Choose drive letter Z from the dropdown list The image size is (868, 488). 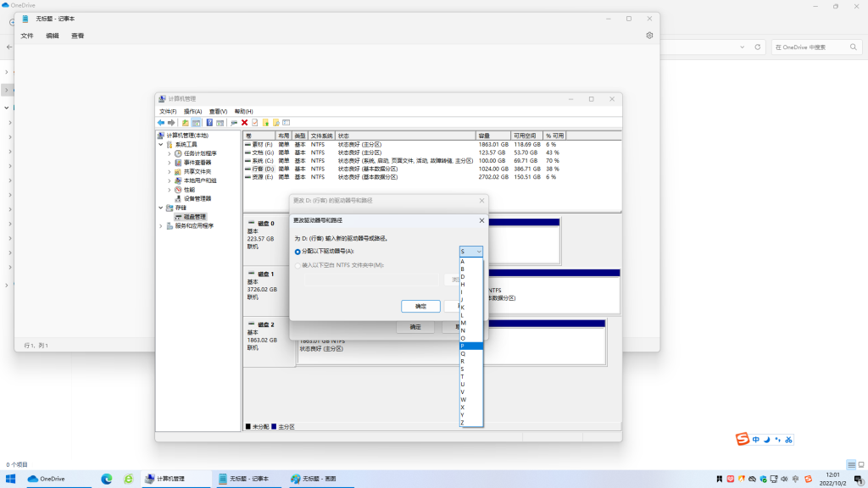(463, 422)
